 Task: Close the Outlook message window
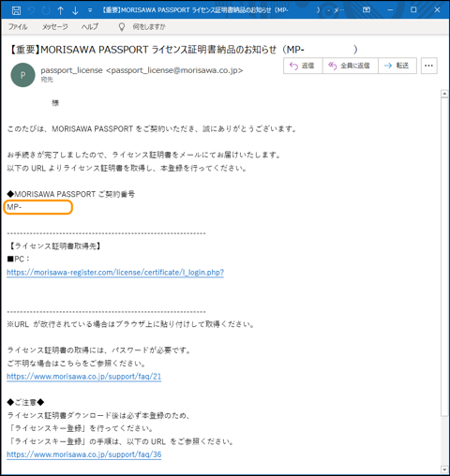tap(437, 10)
